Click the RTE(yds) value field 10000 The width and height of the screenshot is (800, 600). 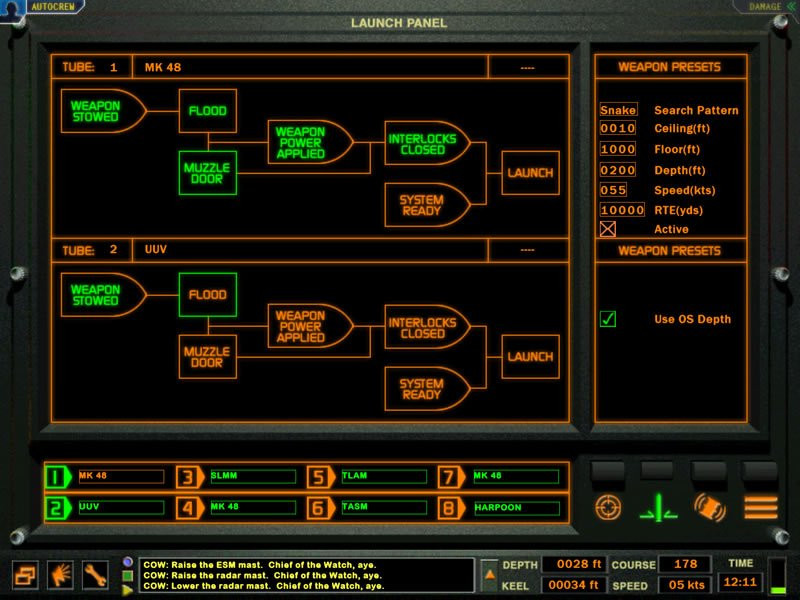(x=622, y=210)
